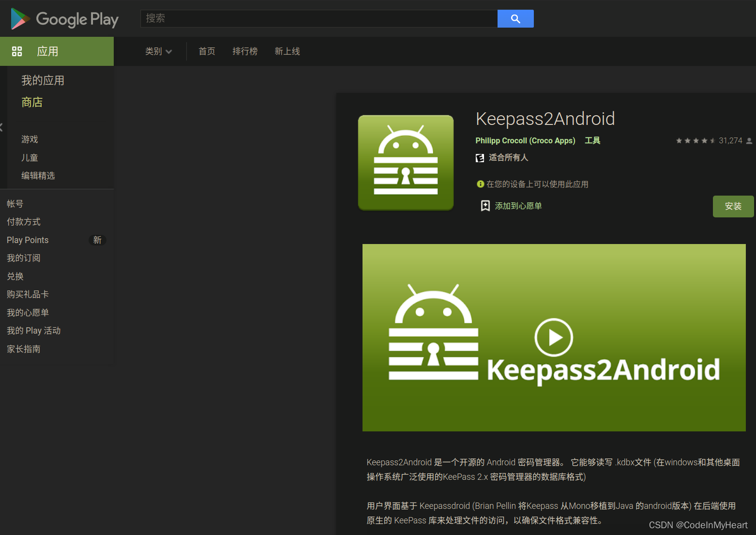Click the 31,274 ratings count
This screenshot has width=756, height=535.
coord(730,141)
